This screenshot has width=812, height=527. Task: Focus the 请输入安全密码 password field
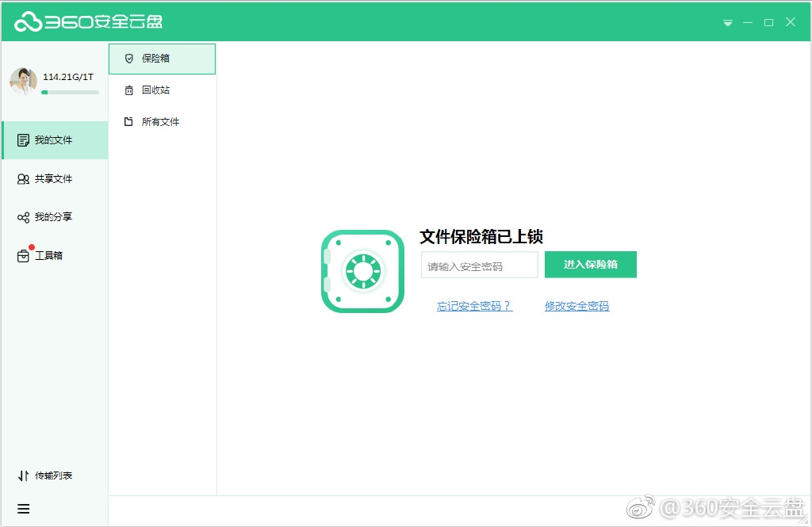pyautogui.click(x=479, y=266)
